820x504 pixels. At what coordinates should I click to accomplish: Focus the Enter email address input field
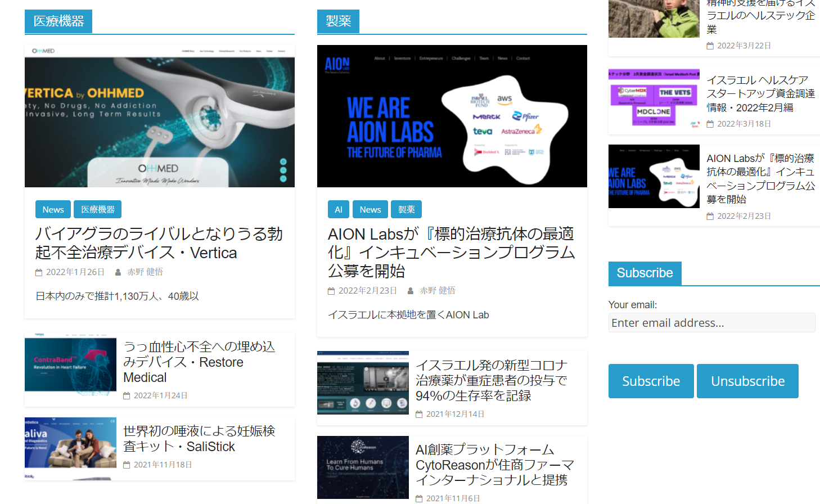(711, 323)
